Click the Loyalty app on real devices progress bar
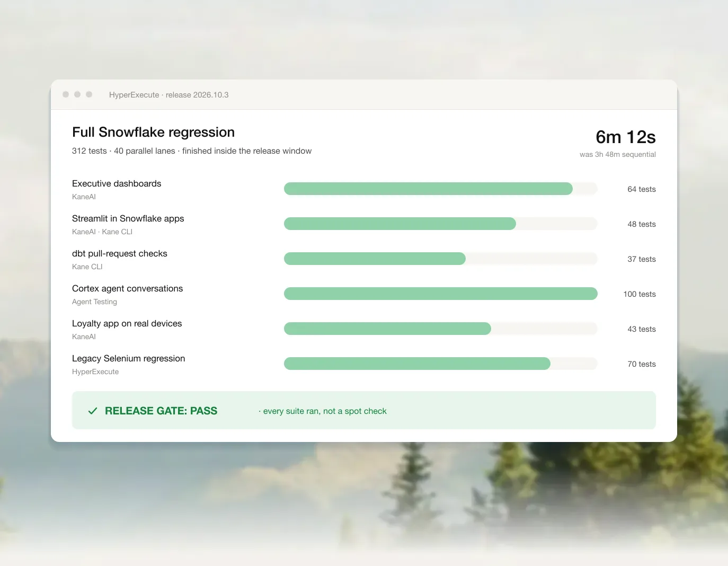The height and width of the screenshot is (566, 728). (x=441, y=329)
